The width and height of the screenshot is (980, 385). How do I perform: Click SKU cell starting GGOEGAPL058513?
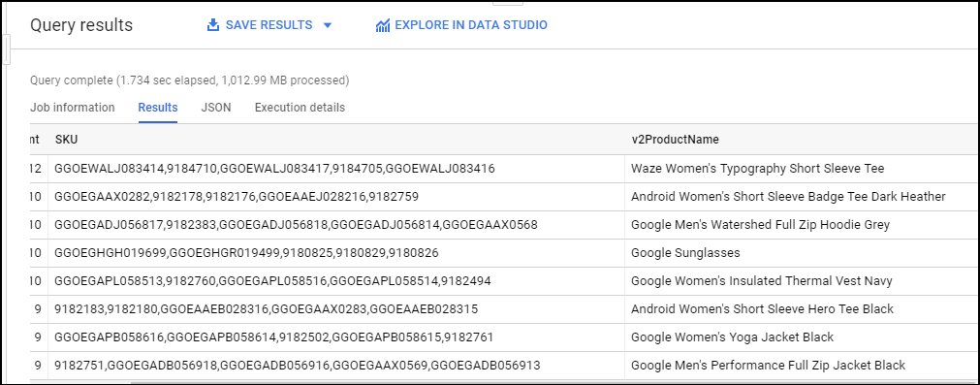tap(336, 281)
